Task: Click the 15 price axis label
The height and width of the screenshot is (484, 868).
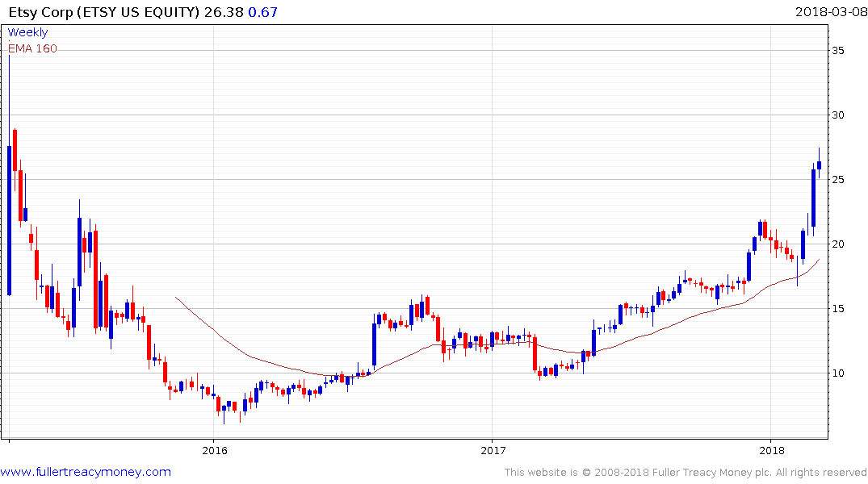Action: click(x=837, y=309)
